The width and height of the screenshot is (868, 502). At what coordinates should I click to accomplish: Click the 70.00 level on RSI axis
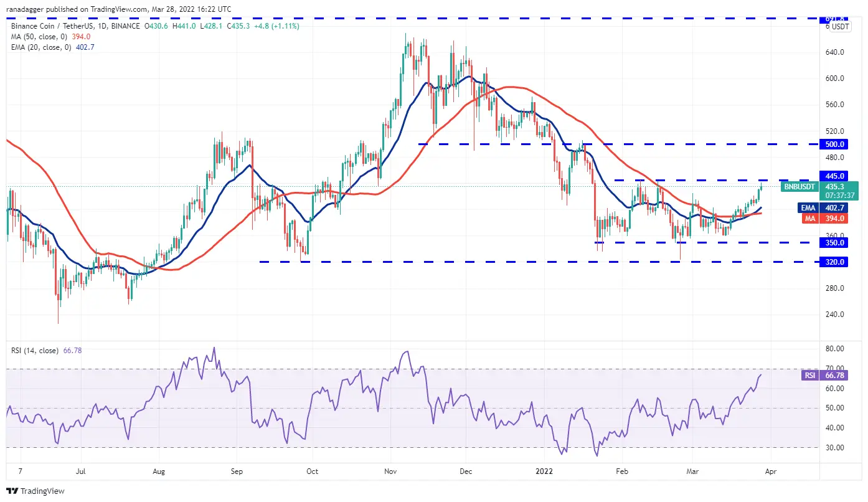coord(835,368)
